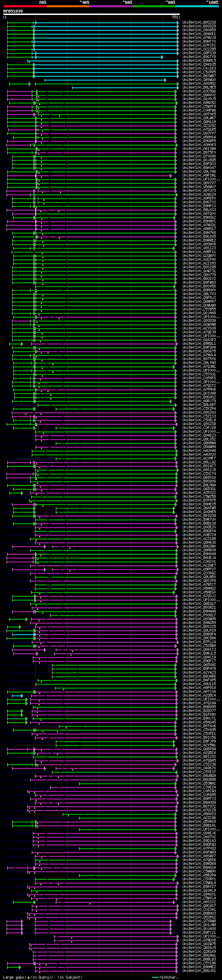
Task: Click the cyan alignment bar of UniRef100_B8LME5
Action: coord(125,88)
